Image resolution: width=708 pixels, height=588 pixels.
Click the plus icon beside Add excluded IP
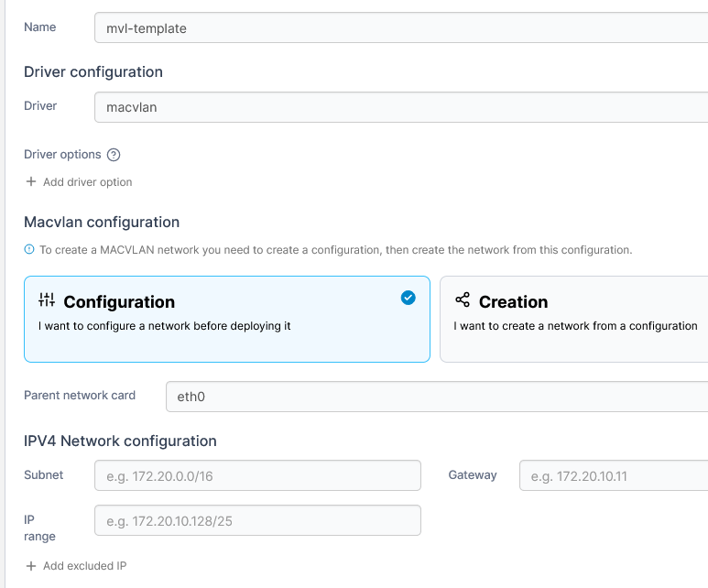coord(31,566)
